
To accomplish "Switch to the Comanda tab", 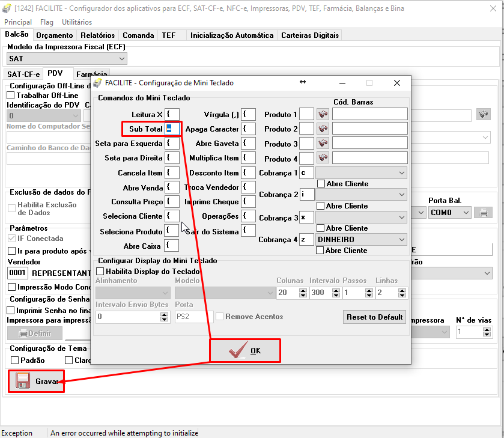I will pos(138,35).
